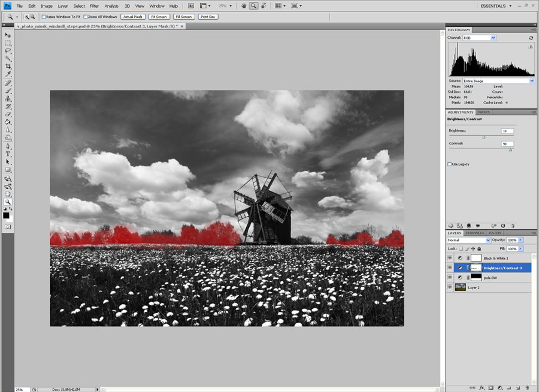Open the Filter menu
This screenshot has width=539, height=392.
94,6
